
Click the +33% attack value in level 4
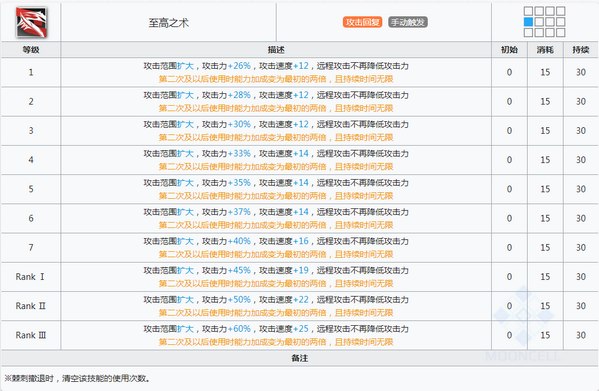(x=239, y=153)
